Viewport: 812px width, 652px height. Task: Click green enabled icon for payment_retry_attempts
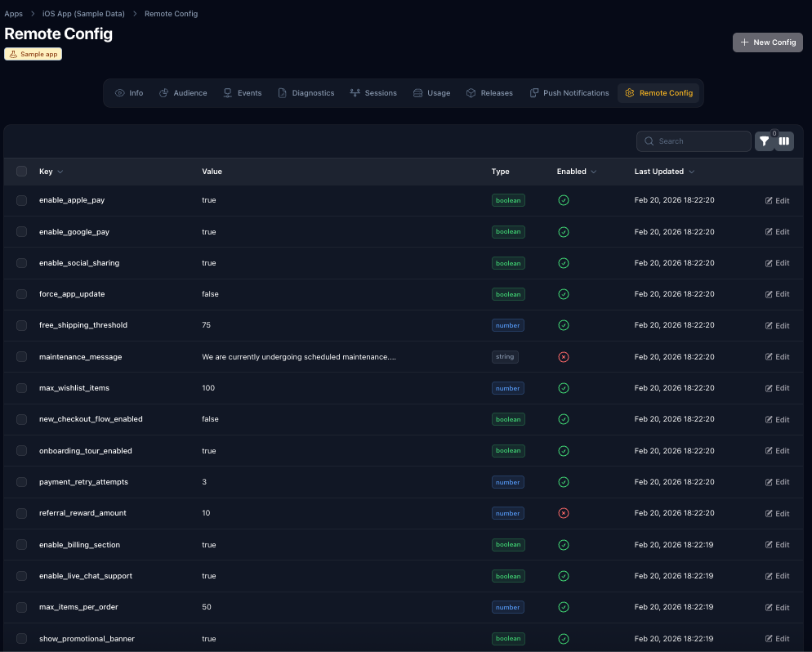pyautogui.click(x=563, y=482)
